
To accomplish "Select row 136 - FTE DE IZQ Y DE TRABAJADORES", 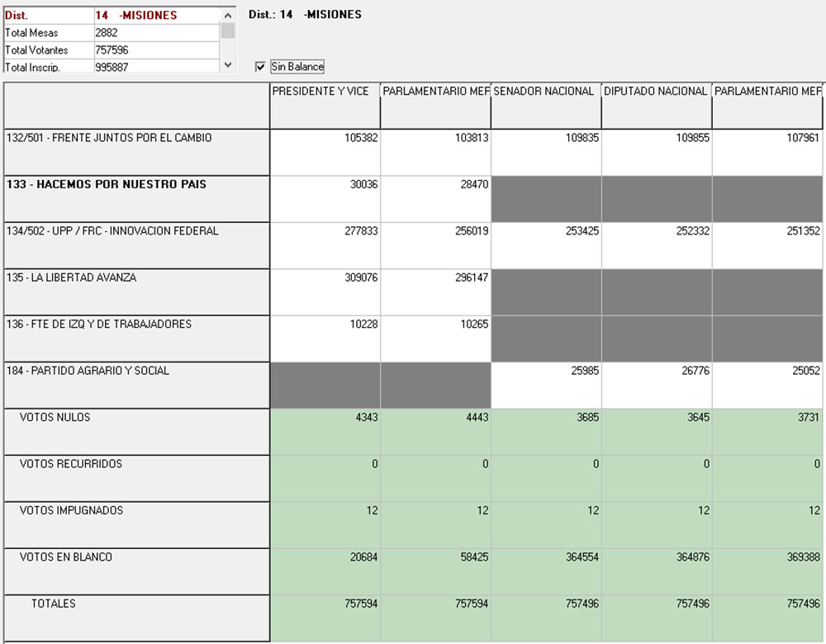I will (x=136, y=338).
